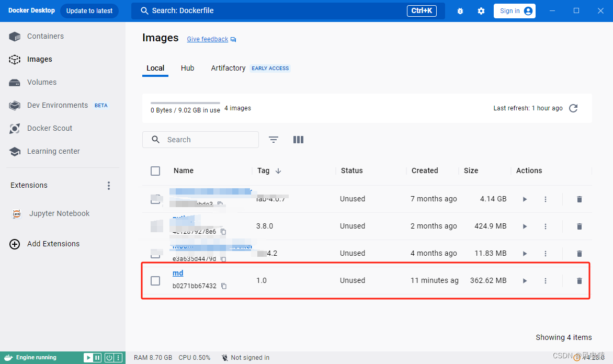Open the more-options menu for the md image
Viewport: 613px width, 364px height.
pyautogui.click(x=546, y=280)
